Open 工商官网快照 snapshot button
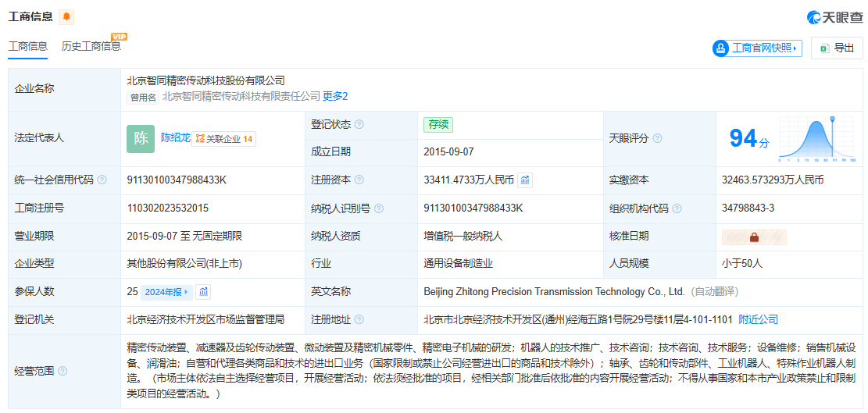This screenshot has width=868, height=413. click(x=757, y=48)
